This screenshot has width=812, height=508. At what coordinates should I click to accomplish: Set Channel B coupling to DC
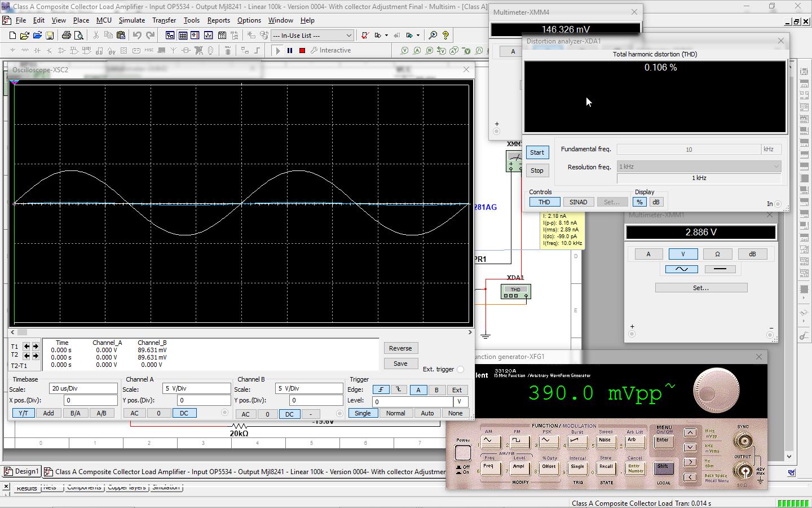coord(289,414)
